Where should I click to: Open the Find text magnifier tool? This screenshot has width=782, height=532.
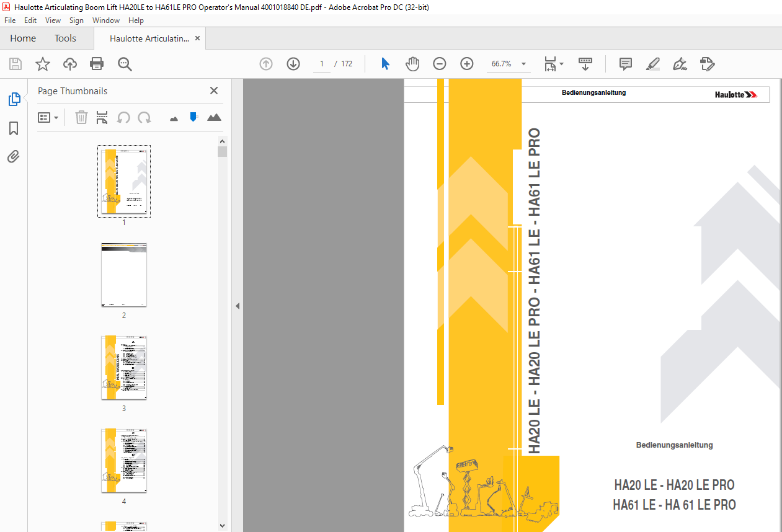pos(125,64)
